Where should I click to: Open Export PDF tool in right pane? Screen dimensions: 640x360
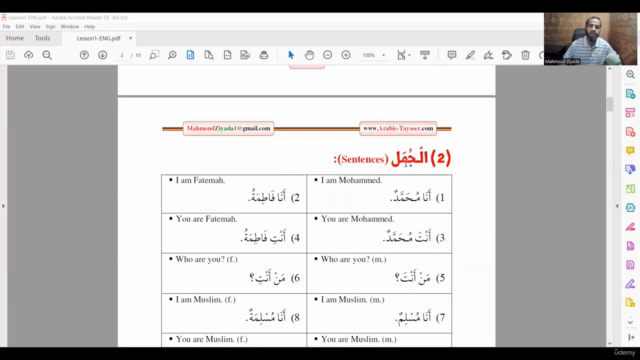630,94
